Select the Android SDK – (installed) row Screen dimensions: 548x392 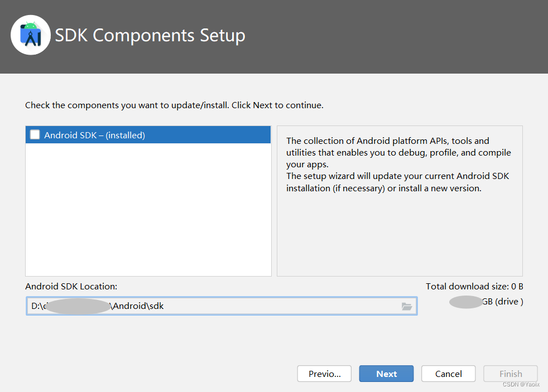pyautogui.click(x=148, y=135)
